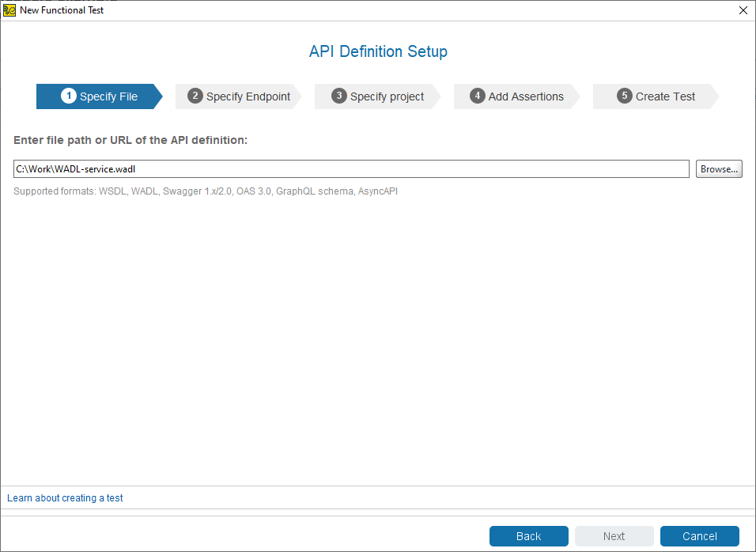Click the API definition file path field
The height and width of the screenshot is (552, 756).
tap(351, 169)
